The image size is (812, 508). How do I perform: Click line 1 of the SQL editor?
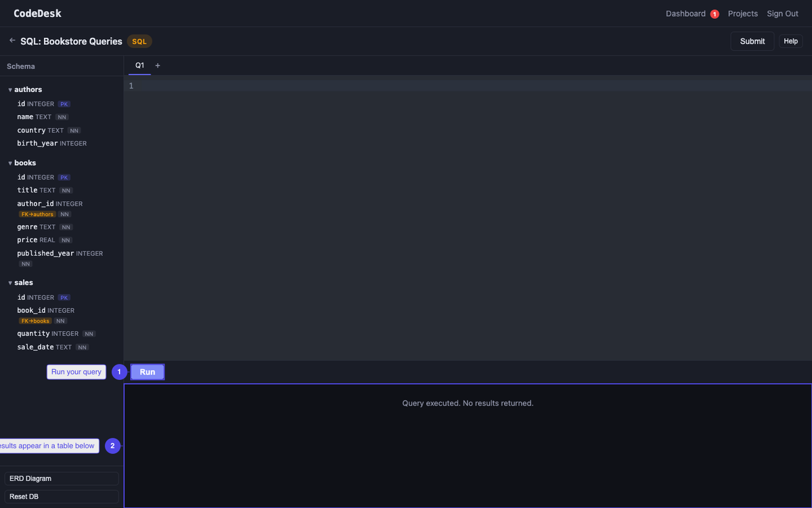point(271,85)
